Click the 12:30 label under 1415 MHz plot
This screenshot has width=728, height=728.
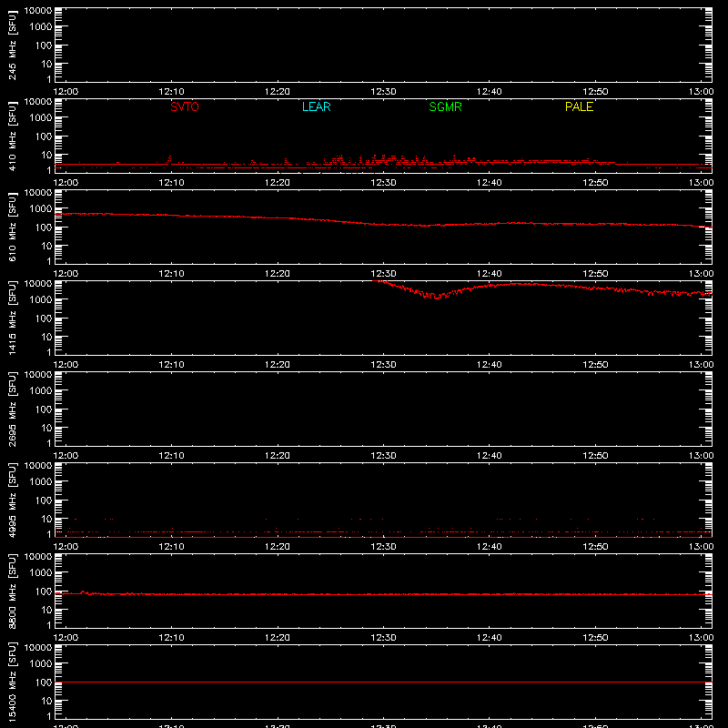(383, 365)
